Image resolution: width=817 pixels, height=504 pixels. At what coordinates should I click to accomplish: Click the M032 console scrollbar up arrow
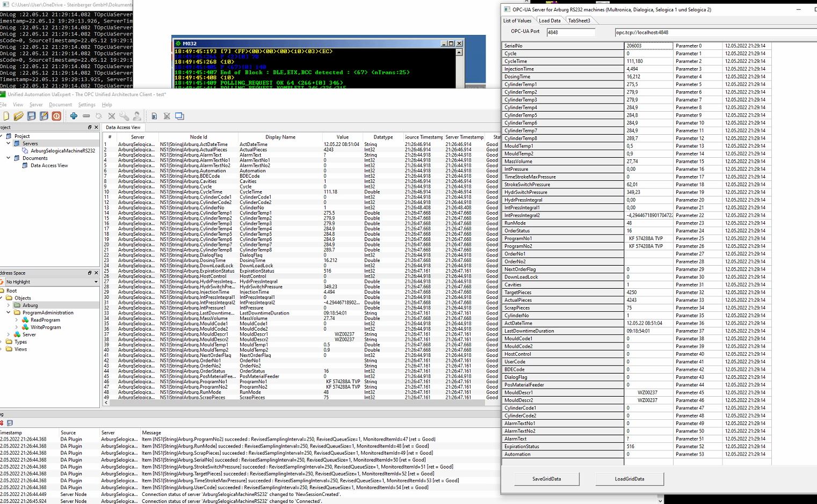coord(459,52)
